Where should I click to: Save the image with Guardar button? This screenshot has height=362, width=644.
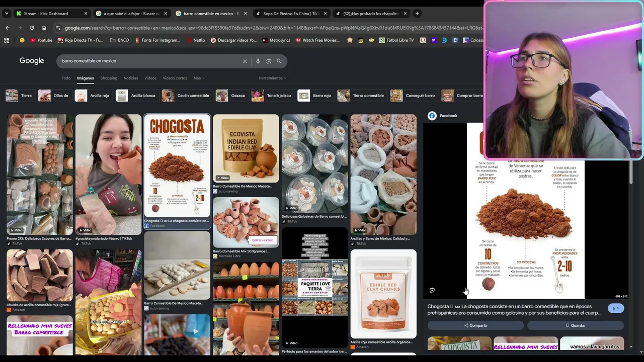point(576,325)
